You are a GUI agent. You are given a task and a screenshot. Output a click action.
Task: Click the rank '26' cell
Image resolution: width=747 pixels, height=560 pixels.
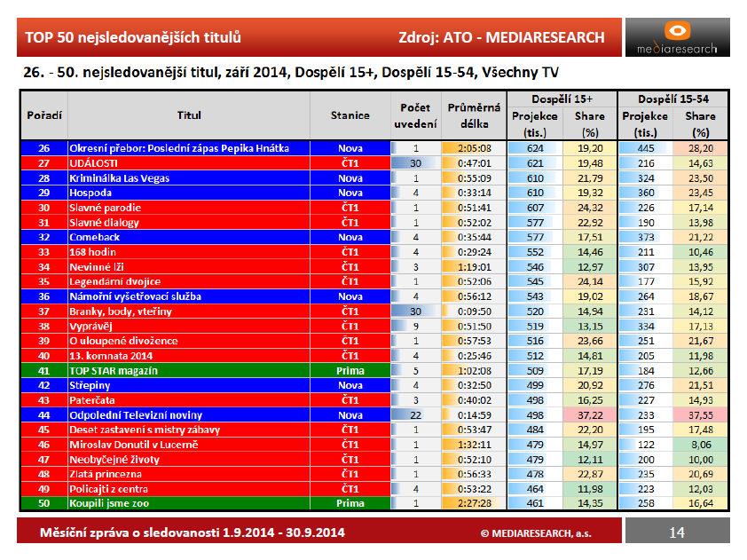[44, 148]
